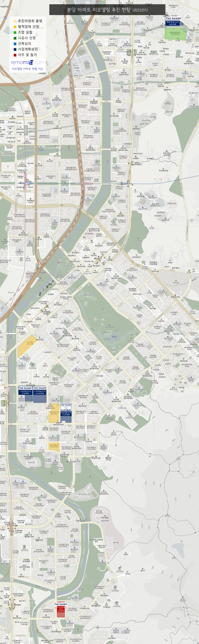Click the navy 한솔마을5단지 (1,156세대) label

pyautogui.click(x=66, y=414)
